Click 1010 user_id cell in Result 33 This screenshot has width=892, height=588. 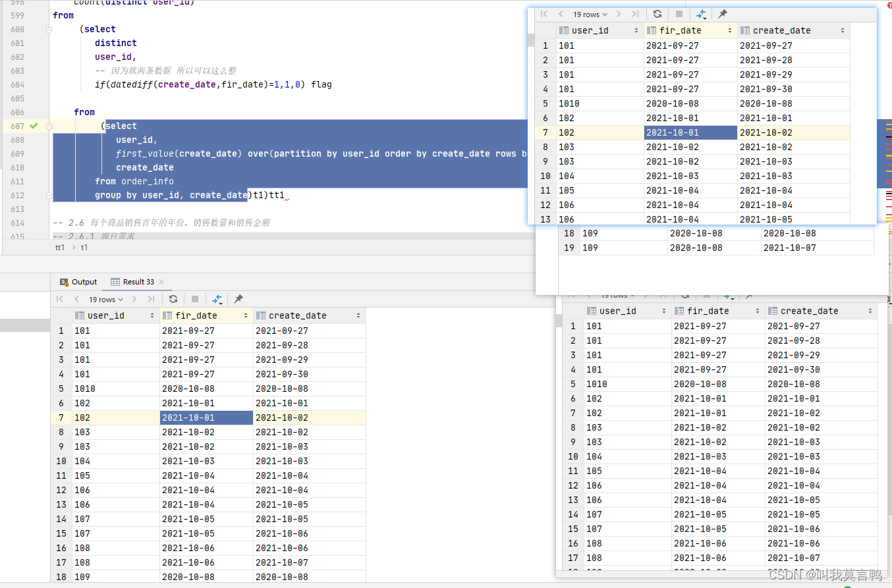(116, 388)
